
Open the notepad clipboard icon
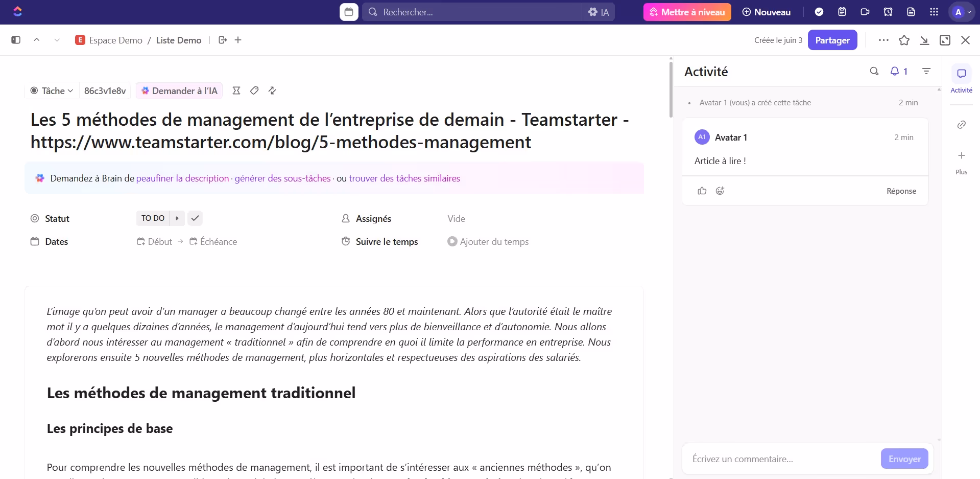point(842,12)
